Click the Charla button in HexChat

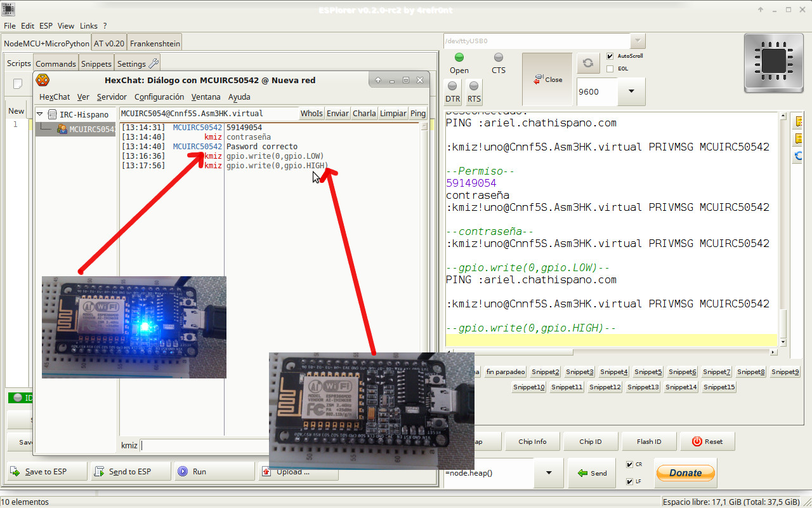(x=364, y=114)
